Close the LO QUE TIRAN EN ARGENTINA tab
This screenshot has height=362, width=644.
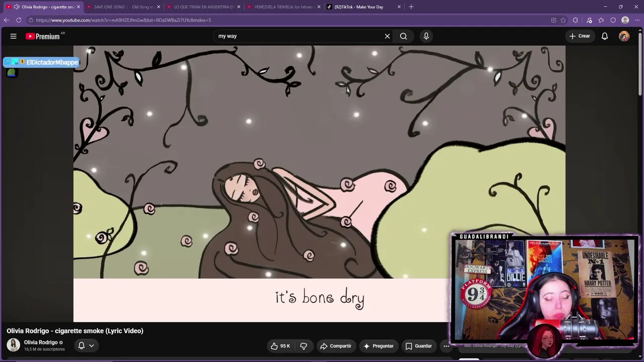(239, 7)
